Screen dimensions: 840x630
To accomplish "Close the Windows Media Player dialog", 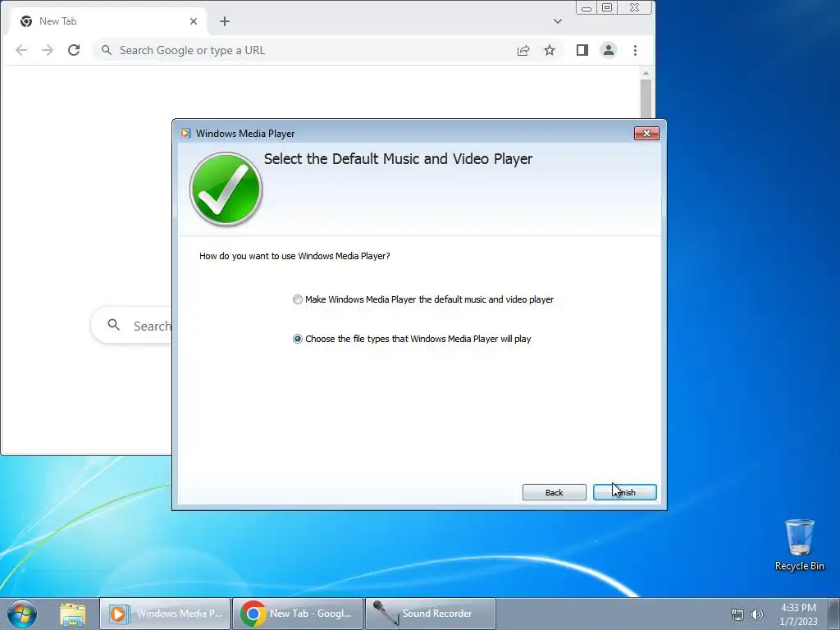I will [646, 134].
